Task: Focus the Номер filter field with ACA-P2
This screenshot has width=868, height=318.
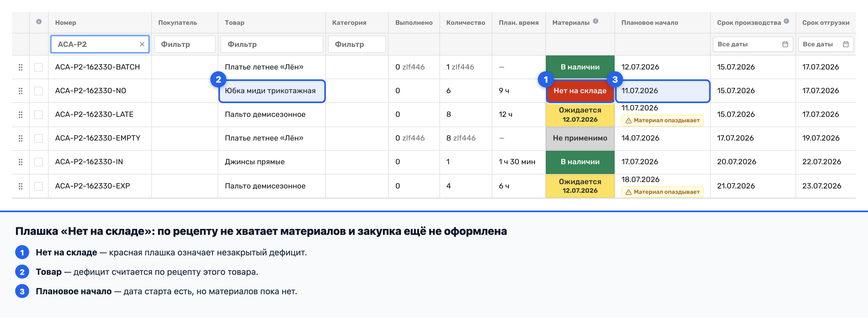Action: click(x=100, y=44)
